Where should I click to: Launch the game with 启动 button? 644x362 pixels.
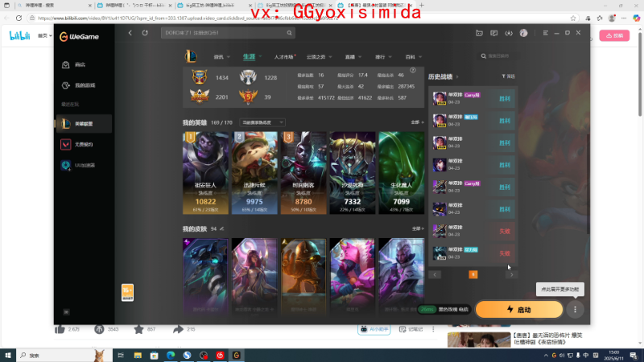pyautogui.click(x=519, y=310)
